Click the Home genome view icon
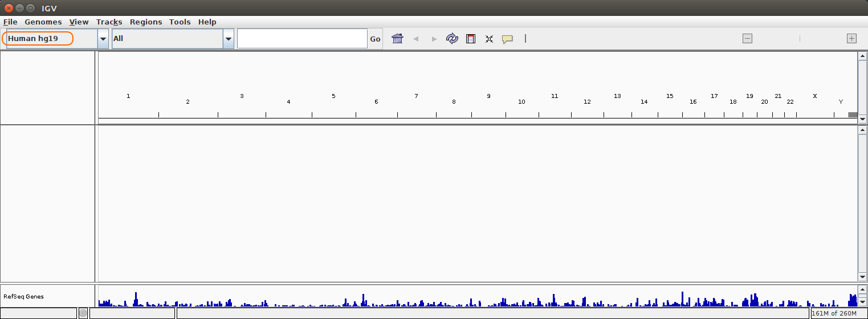The width and height of the screenshot is (868, 319). [398, 39]
